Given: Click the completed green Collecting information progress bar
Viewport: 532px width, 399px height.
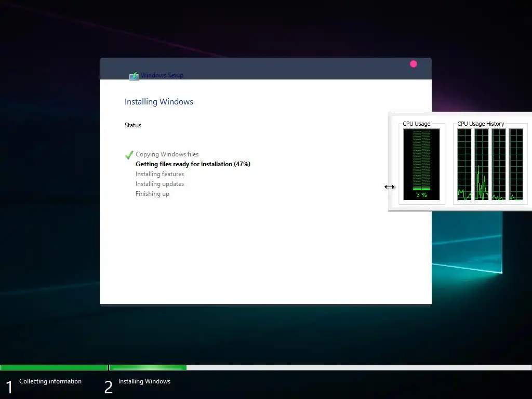Looking at the screenshot, I should pyautogui.click(x=54, y=367).
